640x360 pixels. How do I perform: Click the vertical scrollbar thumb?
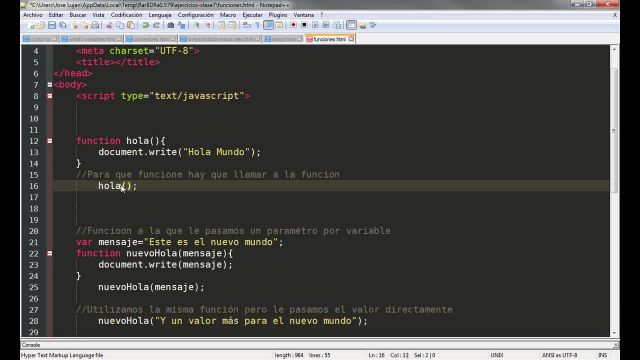614,131
